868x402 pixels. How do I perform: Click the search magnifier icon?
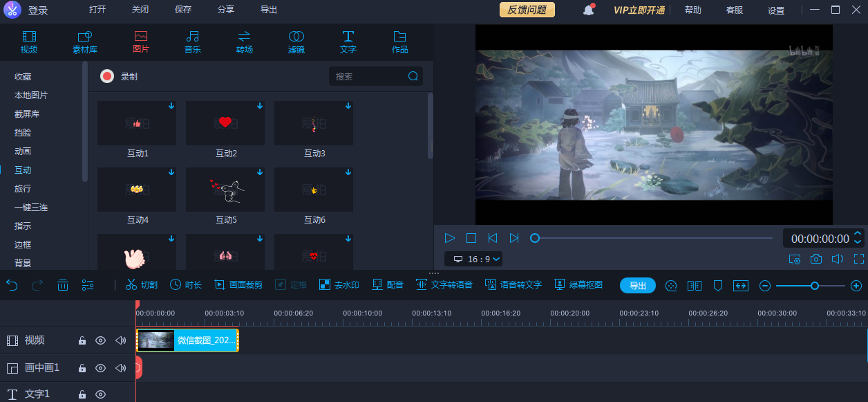point(413,76)
